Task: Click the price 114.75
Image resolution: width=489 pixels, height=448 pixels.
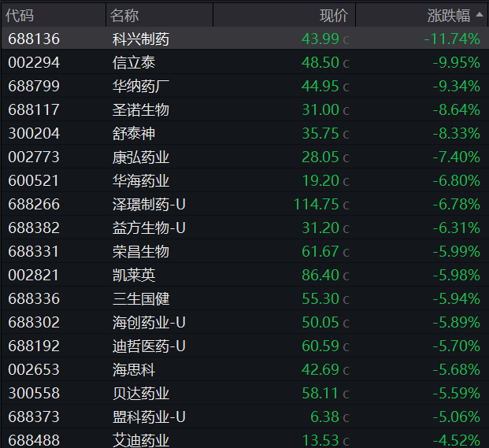Action: coord(317,205)
